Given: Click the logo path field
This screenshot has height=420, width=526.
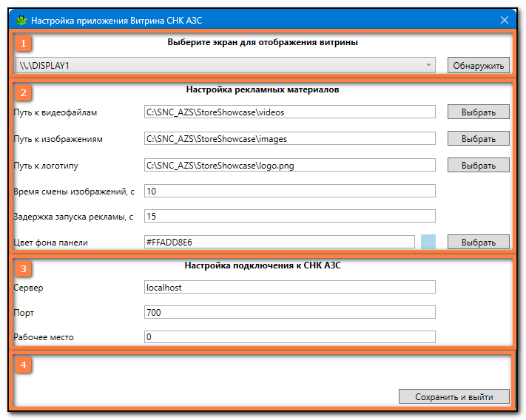Looking at the screenshot, I should click(x=290, y=165).
